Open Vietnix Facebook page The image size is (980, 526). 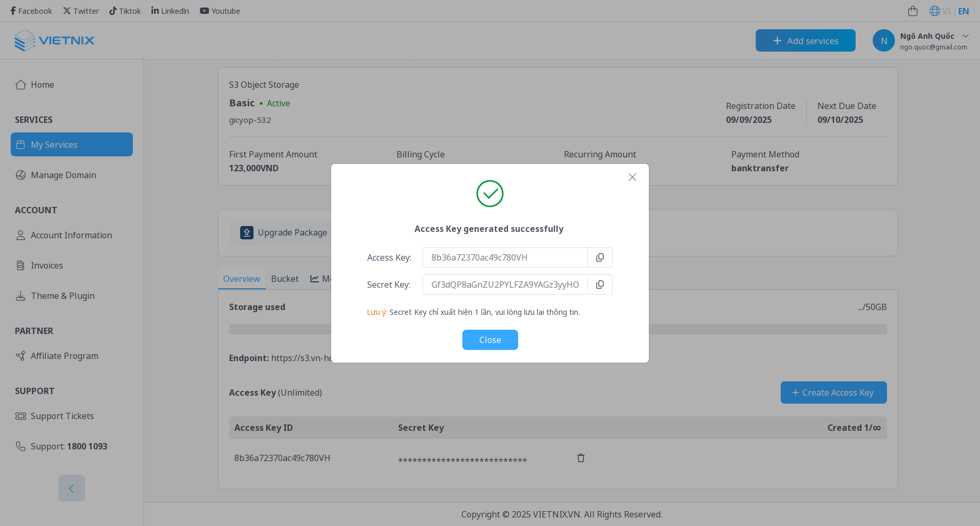(x=30, y=11)
